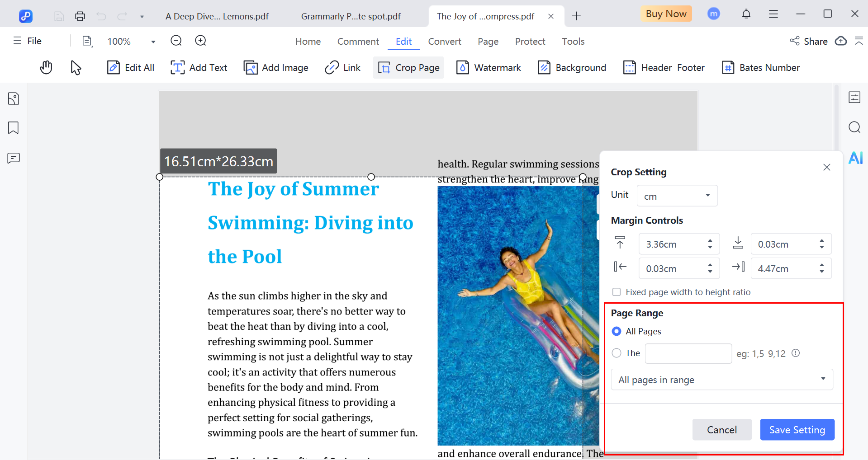Open the 100% zoom level dropdown
Viewport: 868px width, 460px height.
point(153,42)
